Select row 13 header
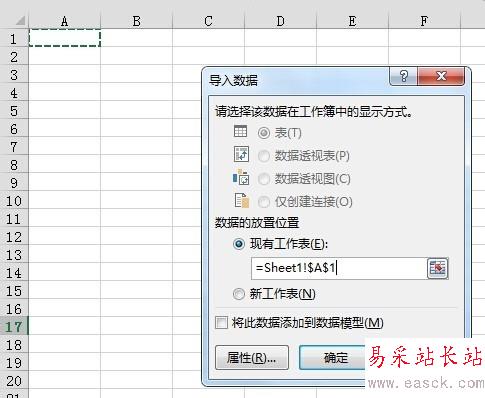 (x=14, y=255)
